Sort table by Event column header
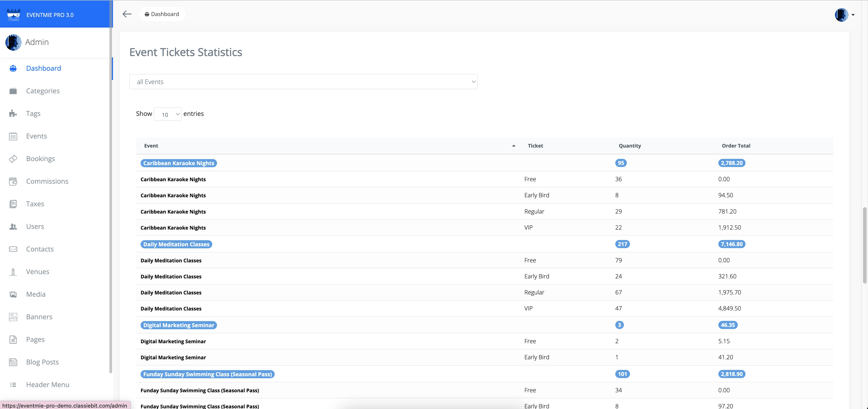868x409 pixels. (x=151, y=146)
